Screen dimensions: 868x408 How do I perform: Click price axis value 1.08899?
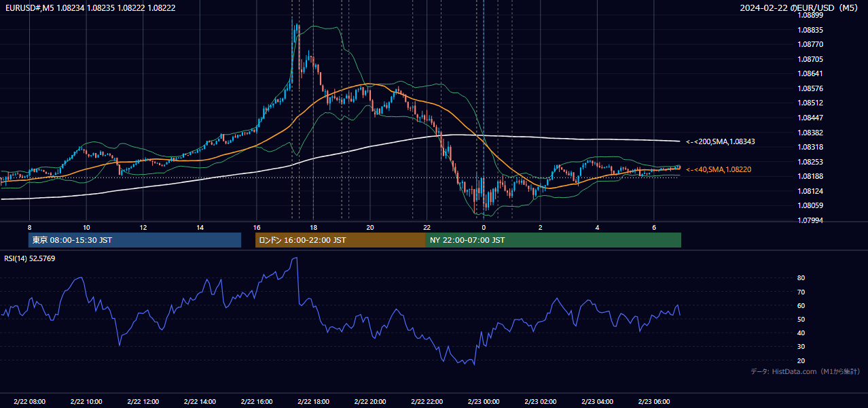810,15
